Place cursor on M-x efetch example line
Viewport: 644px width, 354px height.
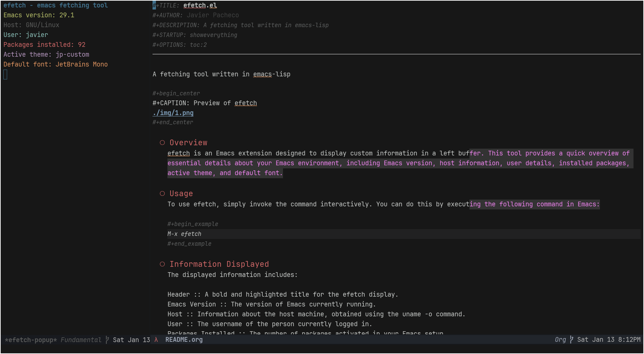pos(184,234)
